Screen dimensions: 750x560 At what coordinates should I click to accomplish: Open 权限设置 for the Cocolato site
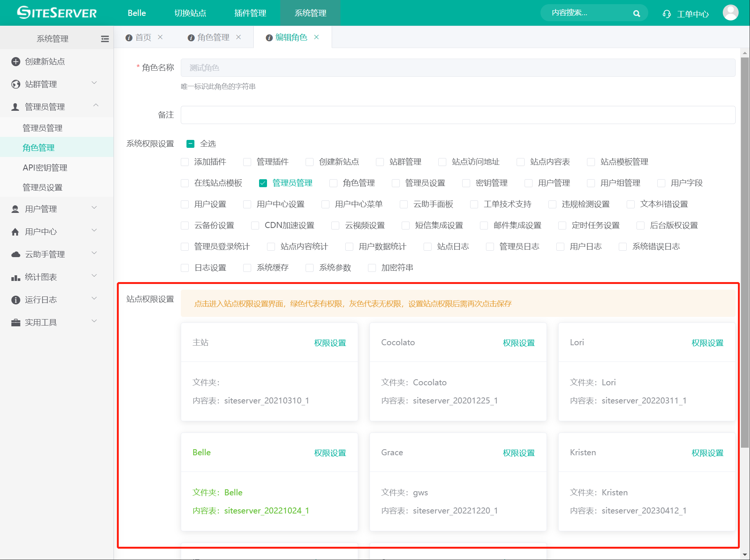pyautogui.click(x=519, y=343)
